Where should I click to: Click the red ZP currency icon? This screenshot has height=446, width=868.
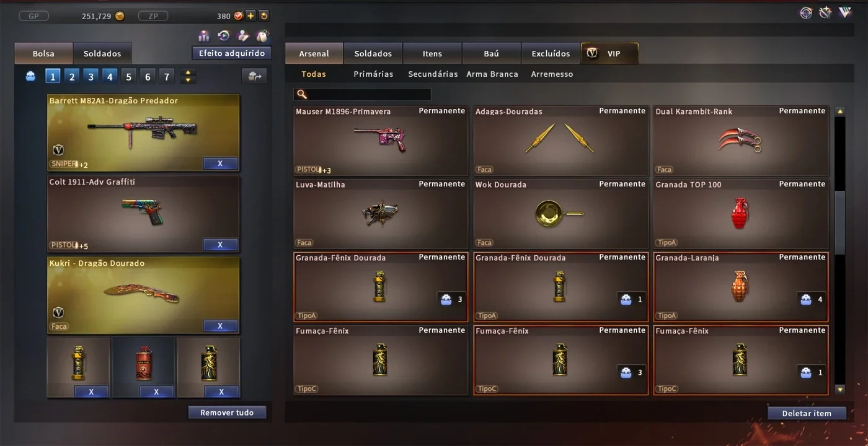pyautogui.click(x=238, y=16)
